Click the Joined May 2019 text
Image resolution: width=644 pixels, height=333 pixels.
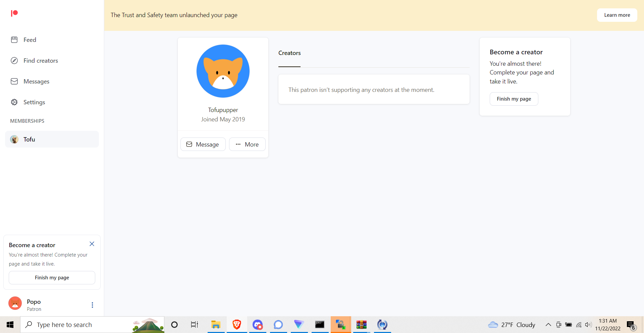[223, 119]
